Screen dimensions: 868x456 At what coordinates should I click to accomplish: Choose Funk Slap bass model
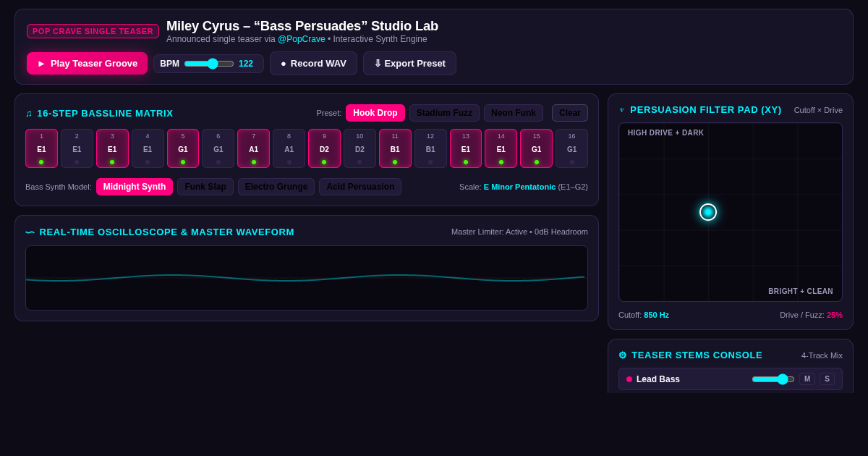pos(205,187)
